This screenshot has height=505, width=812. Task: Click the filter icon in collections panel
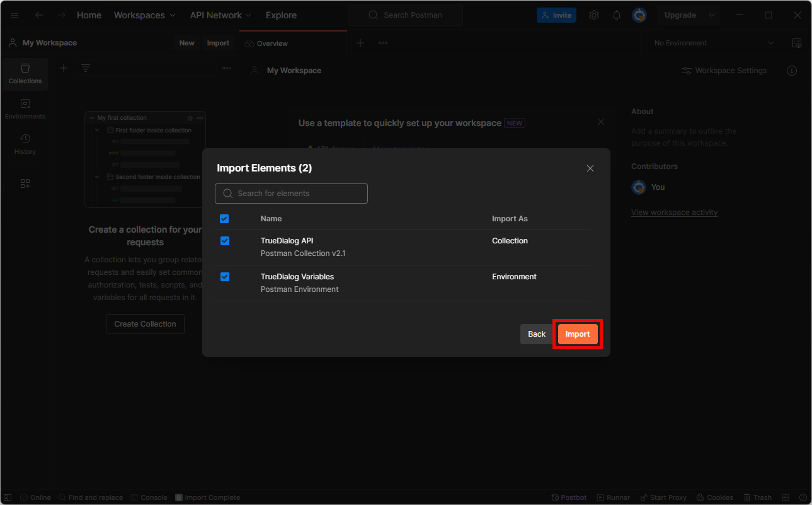point(86,68)
